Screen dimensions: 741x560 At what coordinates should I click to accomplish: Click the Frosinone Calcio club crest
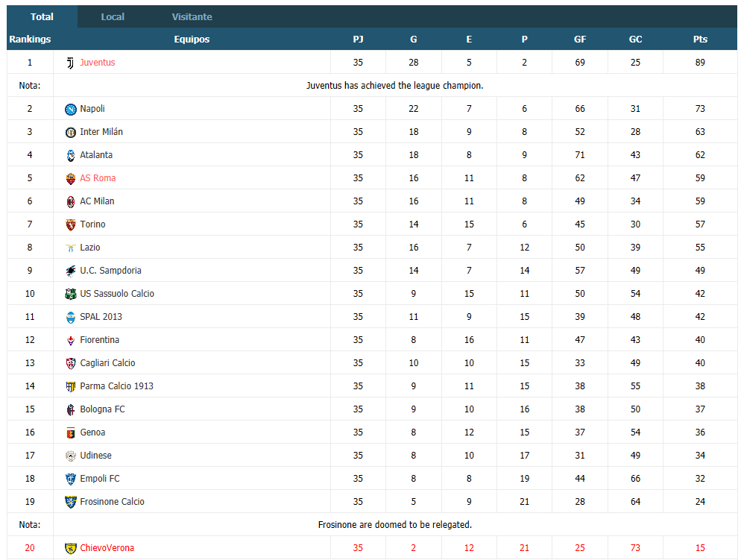pos(70,503)
